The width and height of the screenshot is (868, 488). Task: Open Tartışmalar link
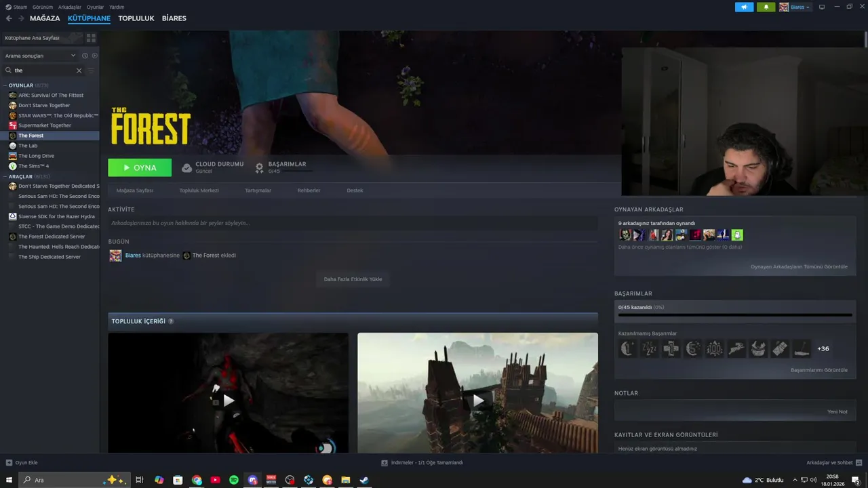point(258,190)
